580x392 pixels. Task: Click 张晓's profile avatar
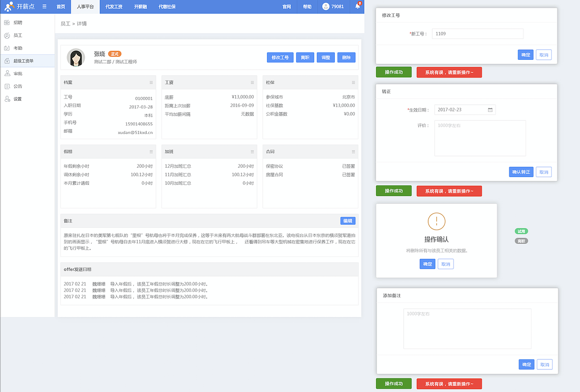76,58
